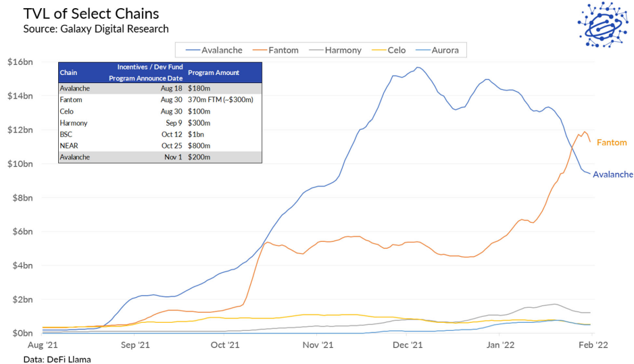Image resolution: width=634 pixels, height=364 pixels.
Task: Click the Fantom 370m FTM amount cell
Action: point(220,99)
